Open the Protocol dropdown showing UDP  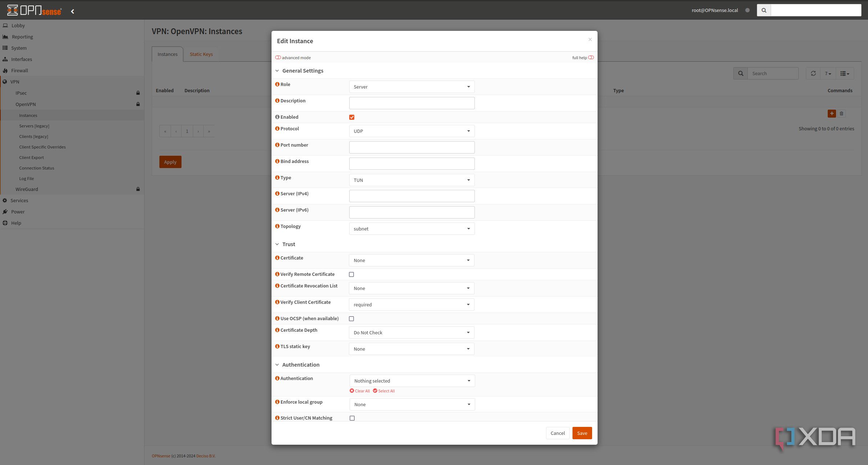click(x=412, y=131)
